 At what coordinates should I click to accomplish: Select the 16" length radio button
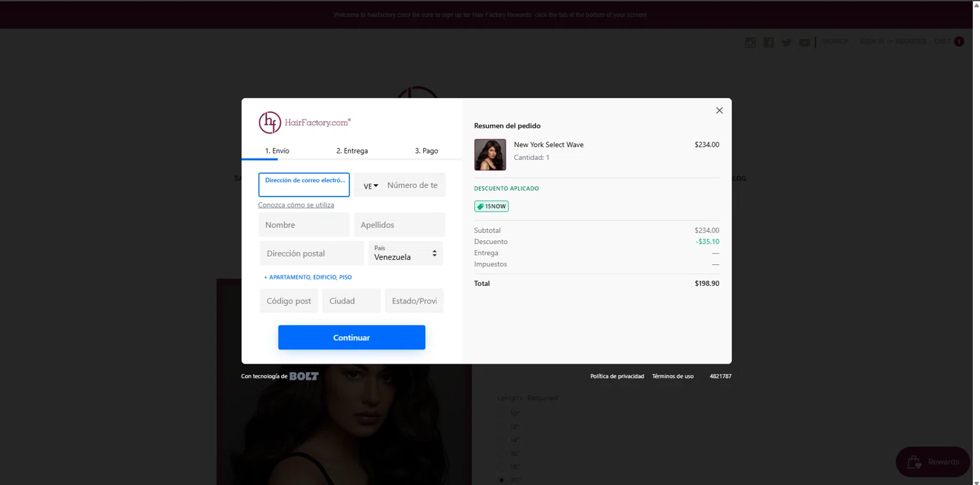coord(502,454)
